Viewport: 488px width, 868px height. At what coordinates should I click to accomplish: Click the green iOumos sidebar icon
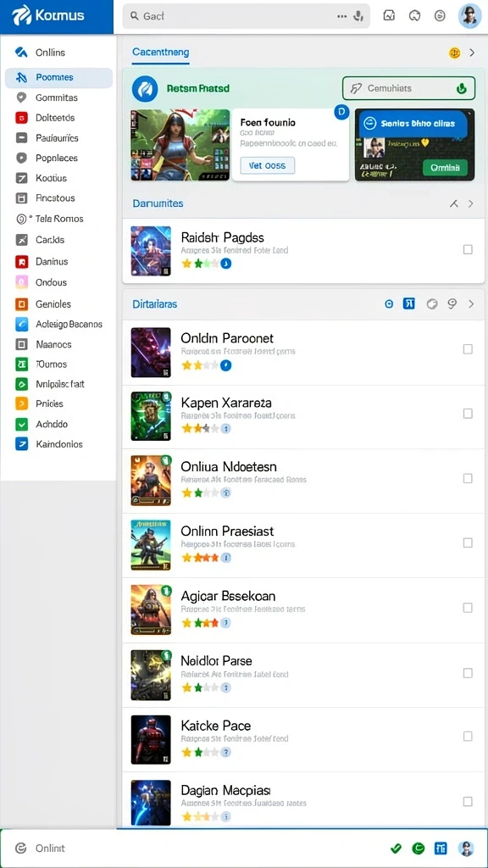tap(21, 364)
